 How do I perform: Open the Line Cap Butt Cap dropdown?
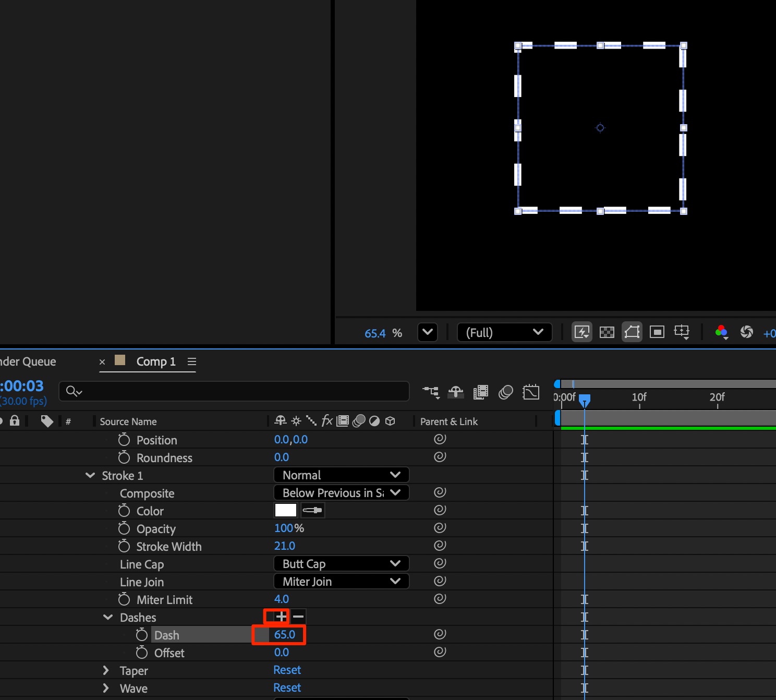[x=341, y=564]
